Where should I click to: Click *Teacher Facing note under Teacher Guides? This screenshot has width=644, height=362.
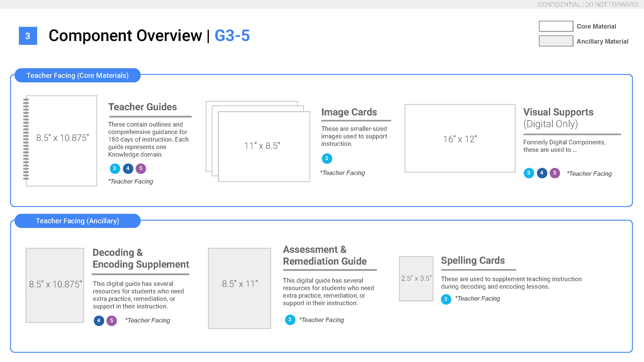[131, 181]
